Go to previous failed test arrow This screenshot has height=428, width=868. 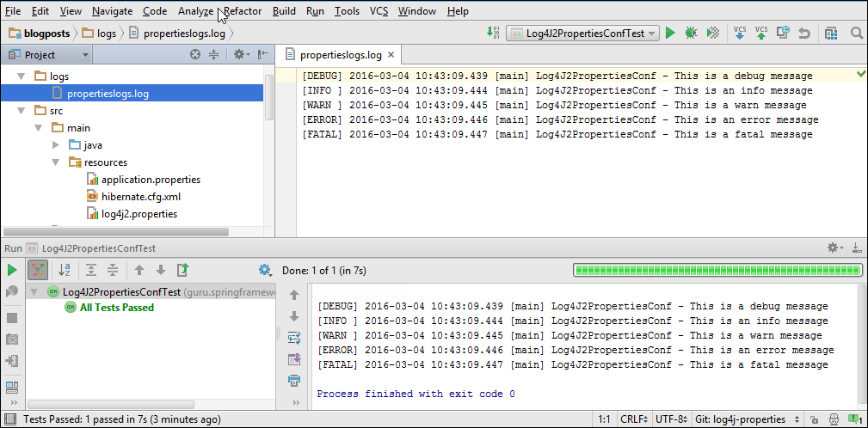click(139, 270)
